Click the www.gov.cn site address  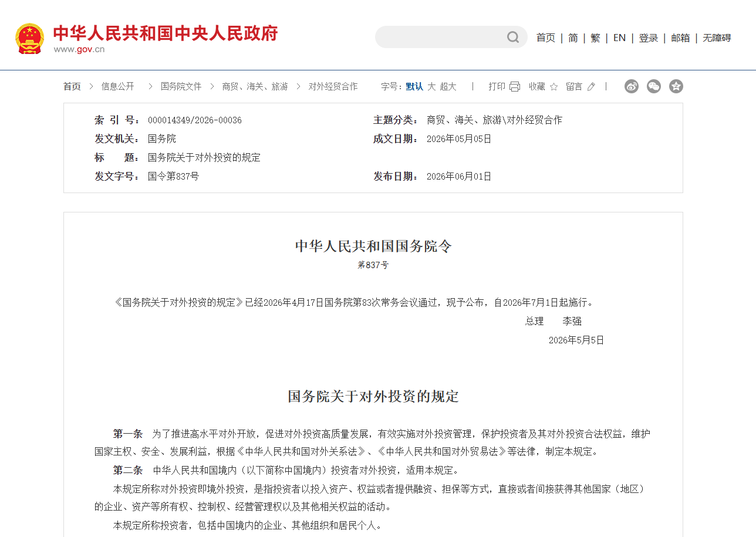point(79,49)
